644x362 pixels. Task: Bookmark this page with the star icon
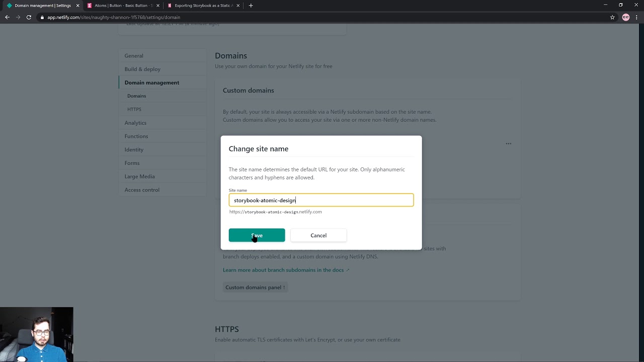point(612,17)
